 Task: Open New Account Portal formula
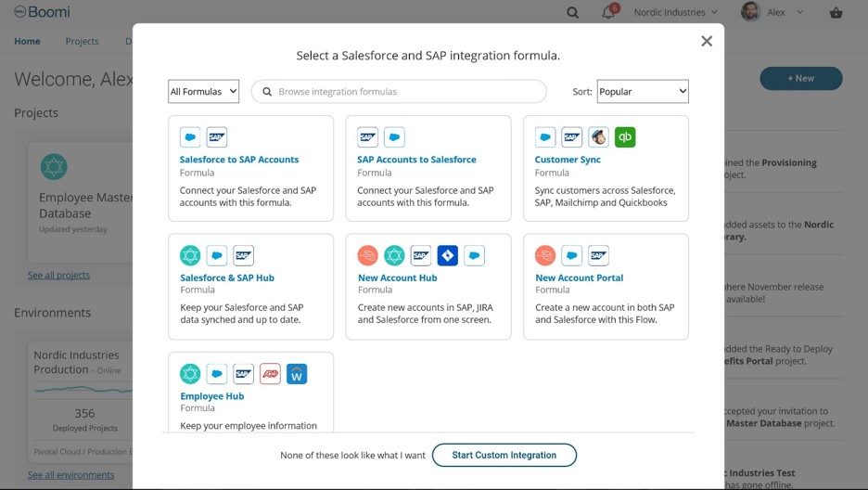[579, 277]
